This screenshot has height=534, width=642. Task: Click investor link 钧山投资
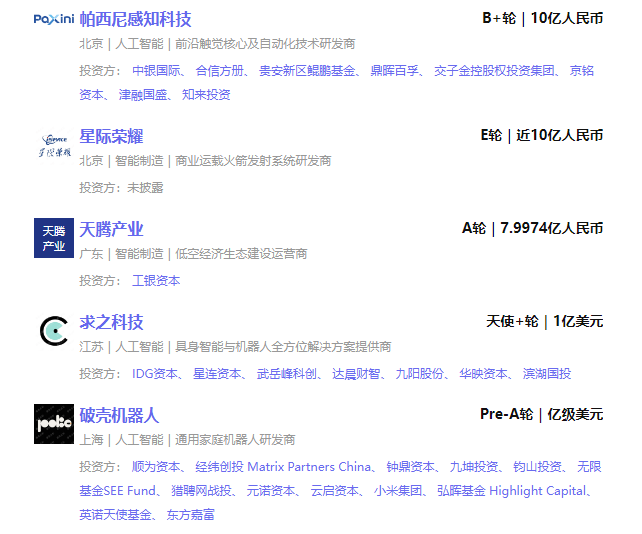click(x=537, y=467)
